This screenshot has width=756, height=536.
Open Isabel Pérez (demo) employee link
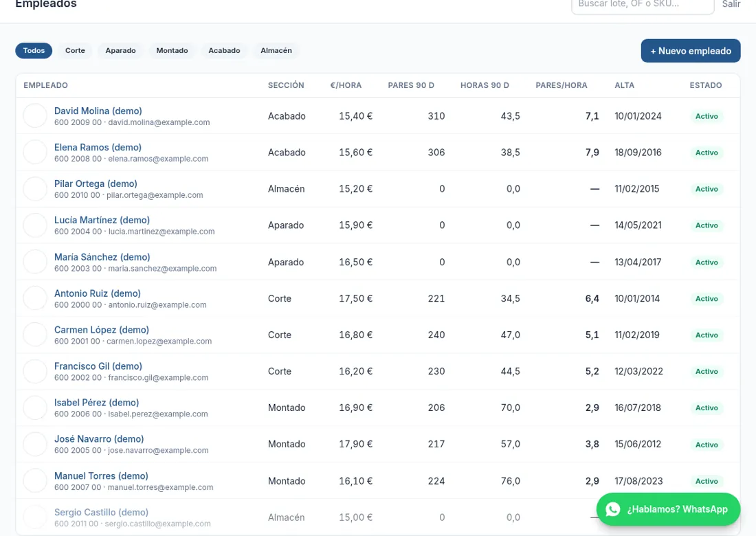tap(96, 403)
